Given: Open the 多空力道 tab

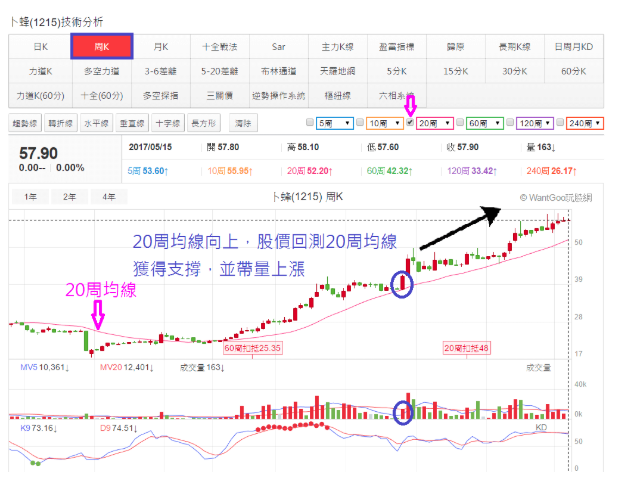Looking at the screenshot, I should coord(102,71).
